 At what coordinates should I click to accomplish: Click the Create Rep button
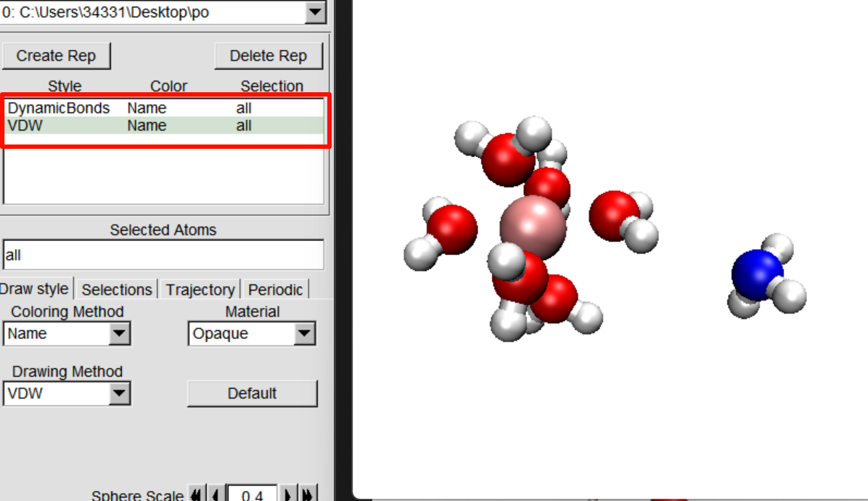point(57,56)
